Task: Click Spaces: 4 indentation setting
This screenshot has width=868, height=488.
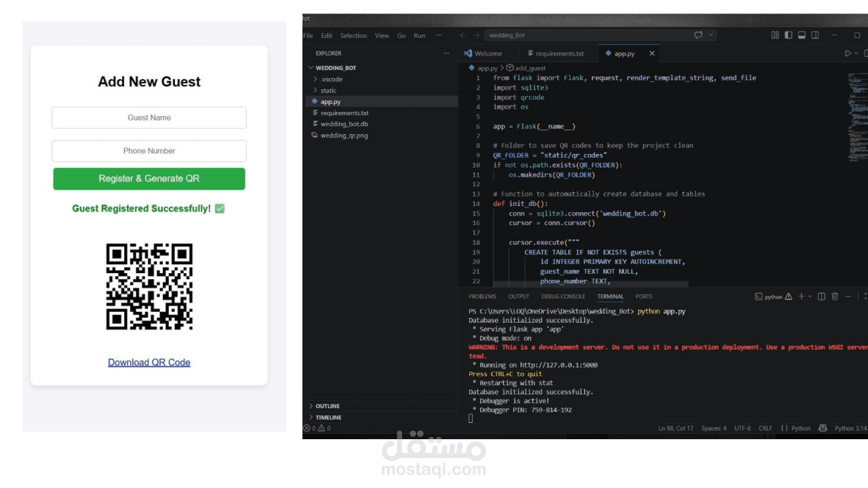Action: [713, 428]
